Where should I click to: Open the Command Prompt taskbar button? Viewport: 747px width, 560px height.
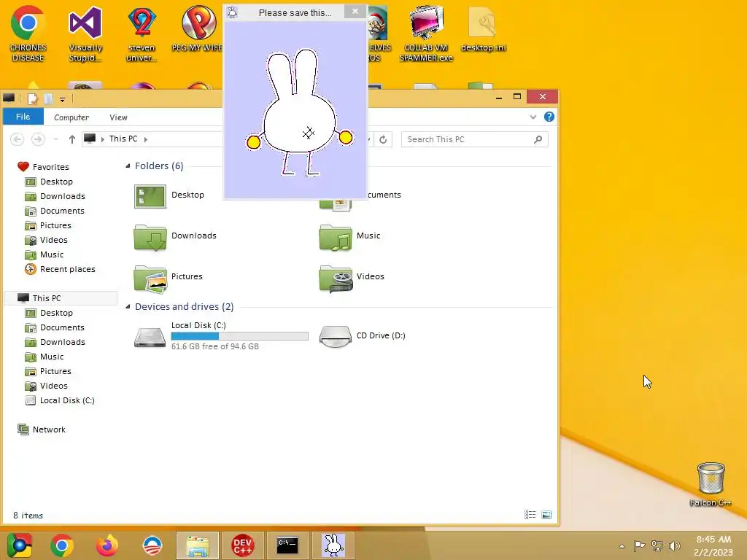point(287,545)
